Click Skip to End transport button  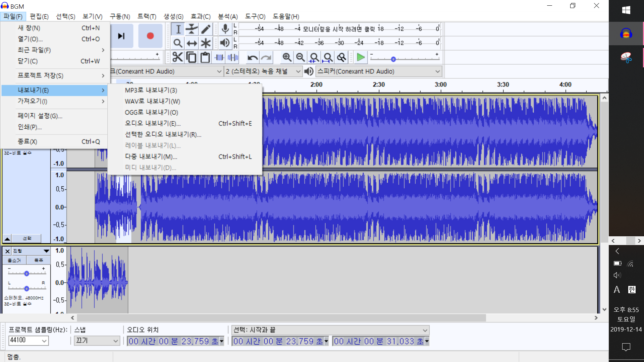(x=121, y=36)
